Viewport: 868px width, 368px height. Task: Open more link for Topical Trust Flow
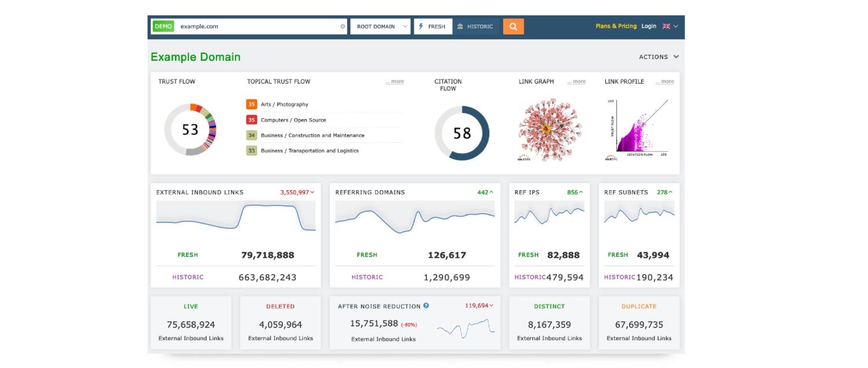click(x=395, y=82)
